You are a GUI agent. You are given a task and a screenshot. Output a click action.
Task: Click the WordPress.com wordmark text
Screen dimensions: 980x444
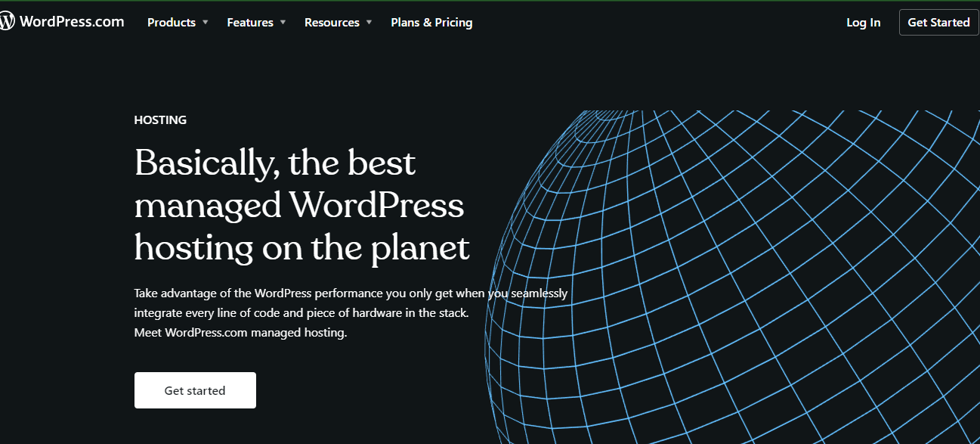click(x=72, y=22)
